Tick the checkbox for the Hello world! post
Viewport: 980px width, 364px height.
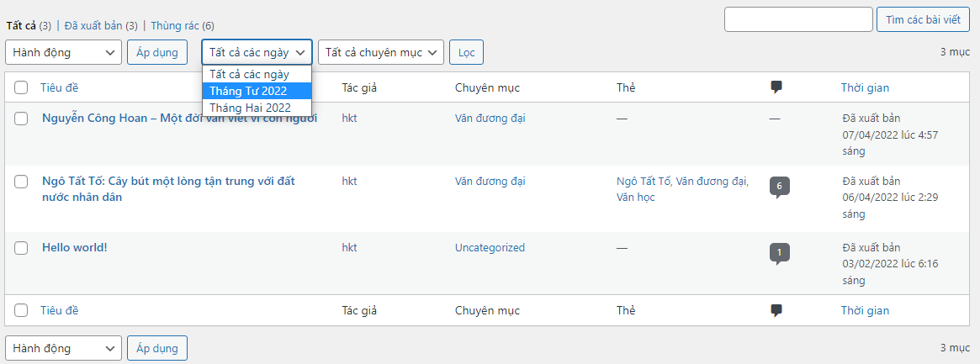22,248
